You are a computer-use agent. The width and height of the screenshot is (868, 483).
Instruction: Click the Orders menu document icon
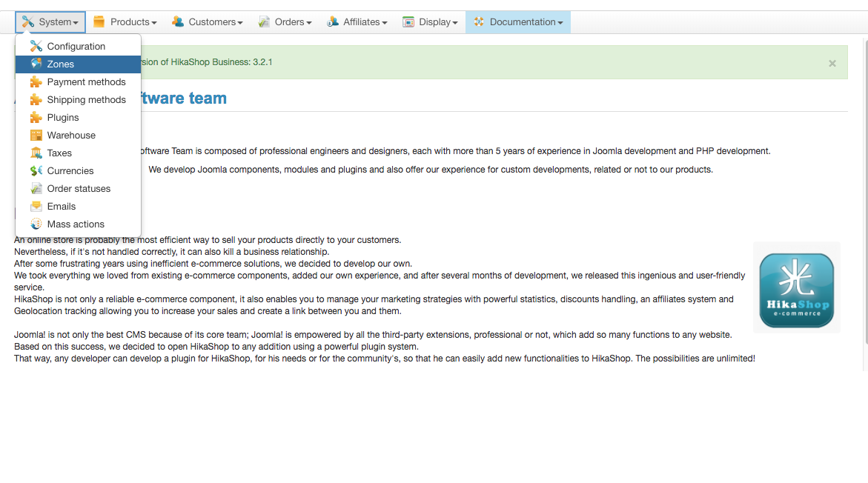coord(264,21)
